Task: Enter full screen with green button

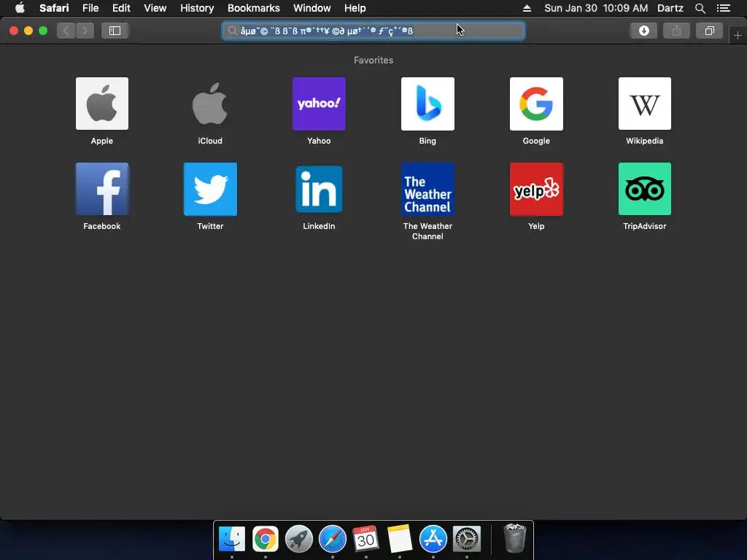Action: coord(43,31)
